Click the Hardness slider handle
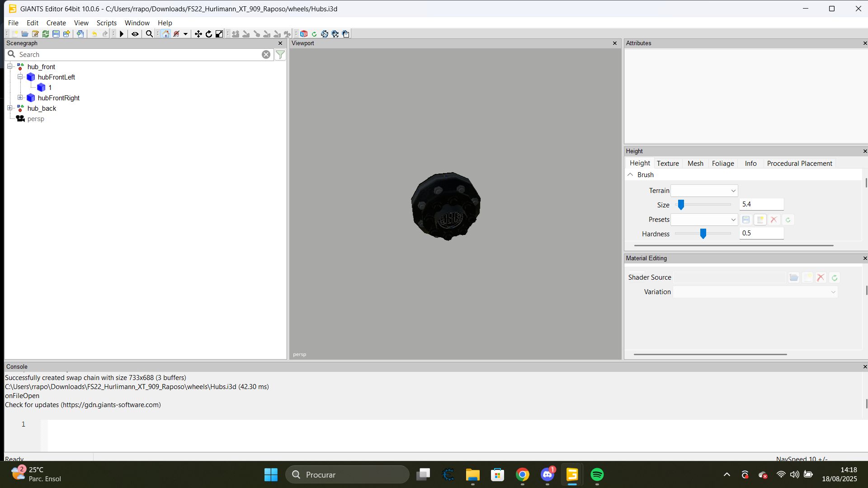868x488 pixels. (703, 234)
